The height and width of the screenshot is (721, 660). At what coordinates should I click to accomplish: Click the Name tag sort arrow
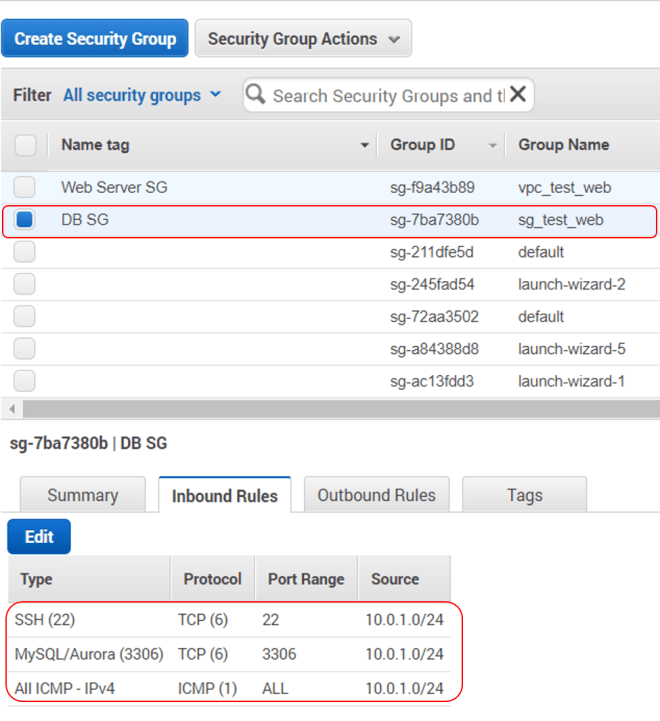pyautogui.click(x=364, y=146)
